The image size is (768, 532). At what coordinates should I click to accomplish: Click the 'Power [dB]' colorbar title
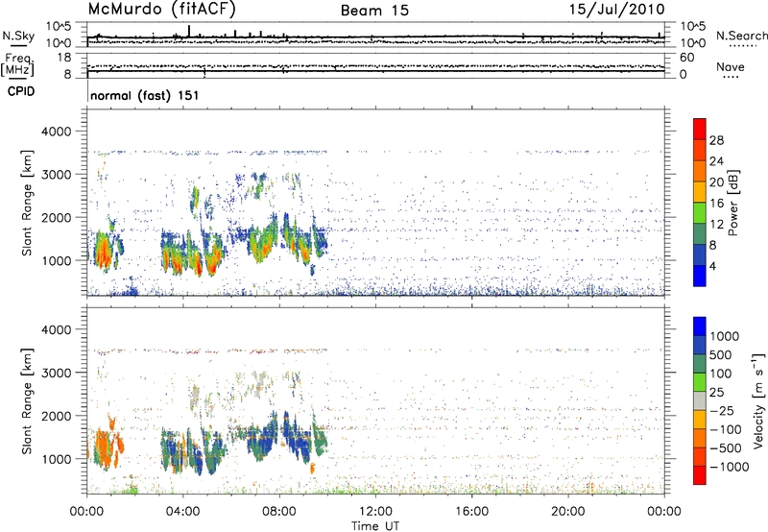pyautogui.click(x=732, y=203)
